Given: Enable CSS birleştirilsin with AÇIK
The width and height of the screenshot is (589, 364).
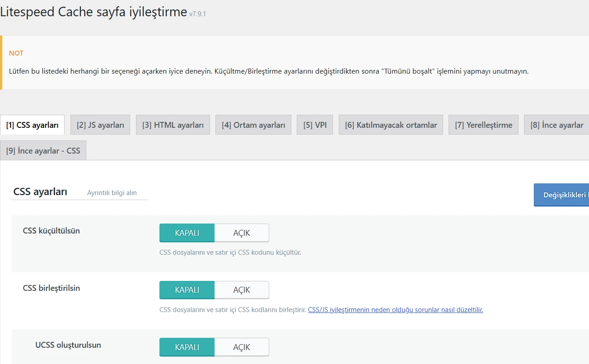Looking at the screenshot, I should [x=242, y=290].
